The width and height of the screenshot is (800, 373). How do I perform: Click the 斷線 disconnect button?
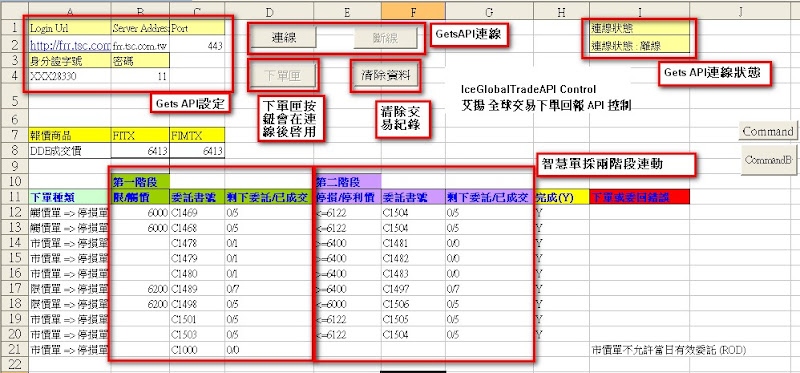tap(386, 38)
